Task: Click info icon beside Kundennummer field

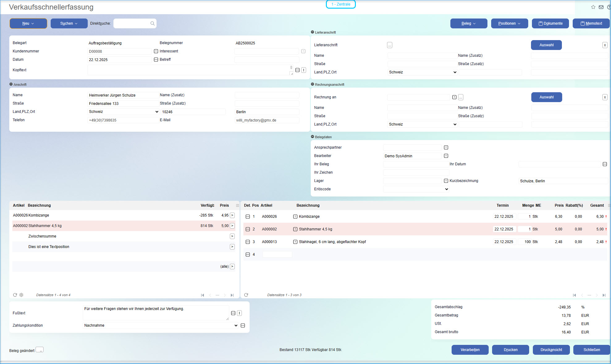Action: point(156,51)
